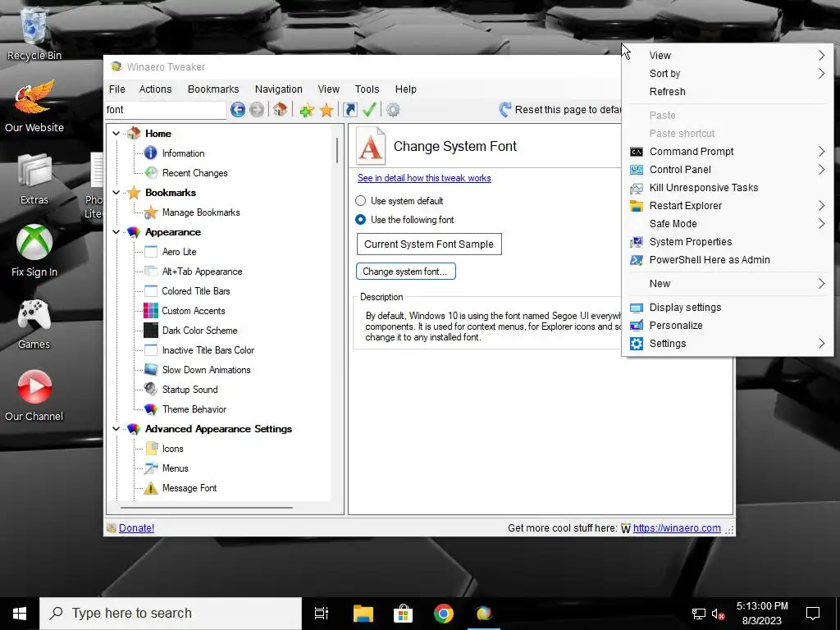Select Inactive Title Bars Color tree item
840x630 pixels.
point(208,350)
